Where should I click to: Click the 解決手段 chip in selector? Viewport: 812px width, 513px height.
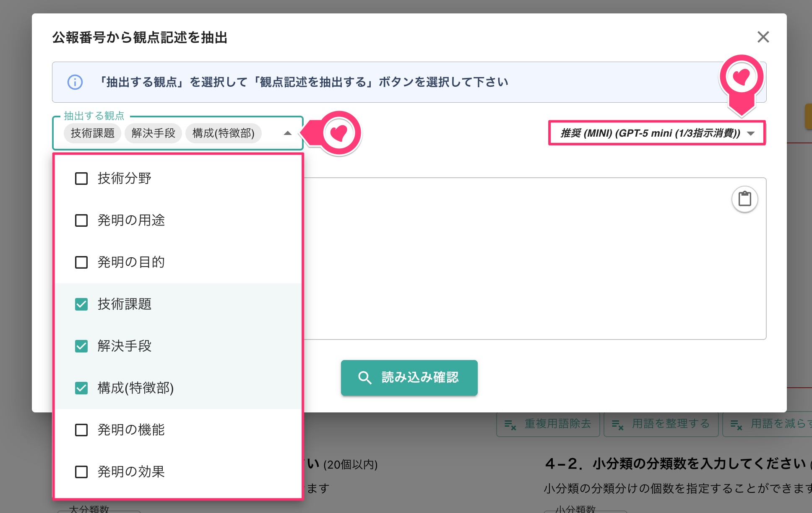coord(153,133)
